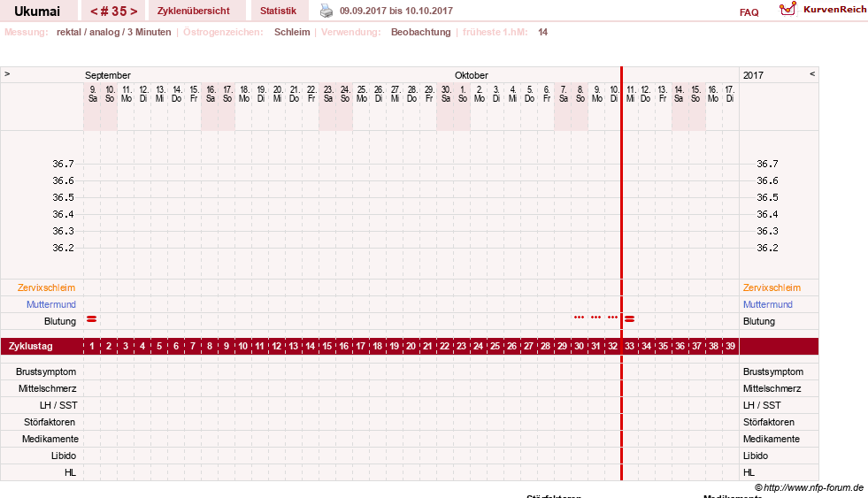Click the red current-day marker line

click(x=622, y=272)
